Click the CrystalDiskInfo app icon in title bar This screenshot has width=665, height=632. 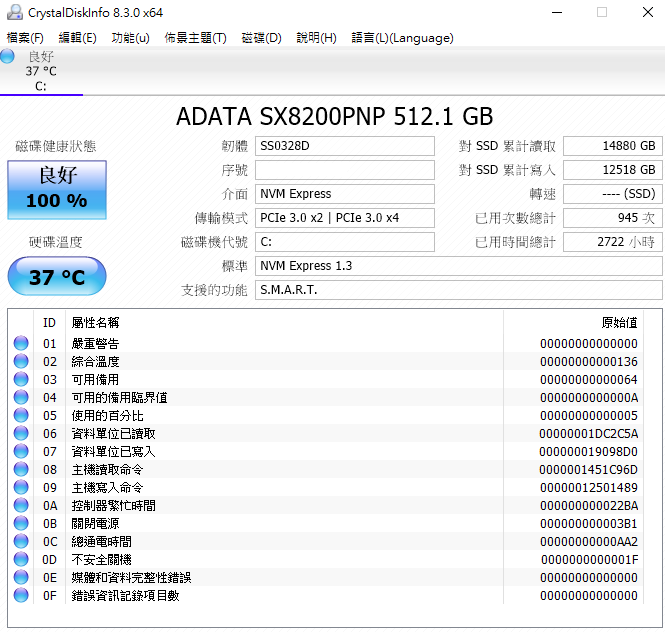15,12
